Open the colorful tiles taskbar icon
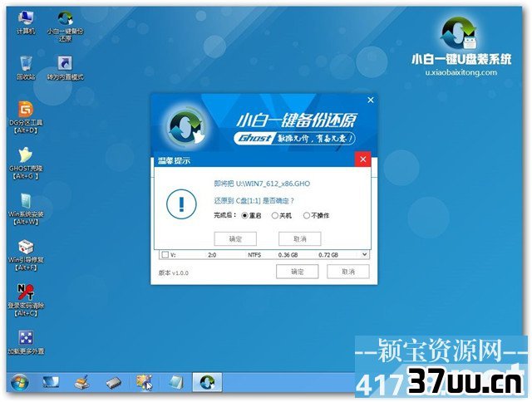Screen dimensions: 532x402 [145, 383]
